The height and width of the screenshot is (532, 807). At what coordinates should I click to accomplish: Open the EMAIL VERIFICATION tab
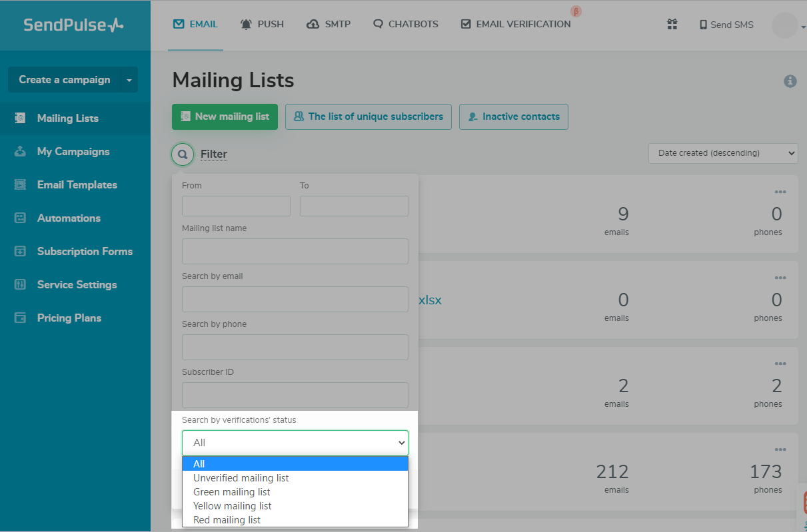(516, 25)
